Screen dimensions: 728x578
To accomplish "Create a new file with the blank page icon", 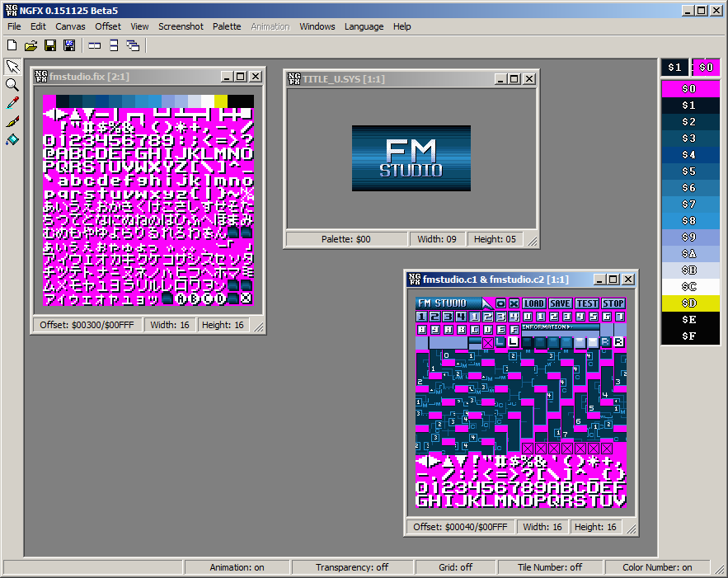I will click(x=12, y=45).
